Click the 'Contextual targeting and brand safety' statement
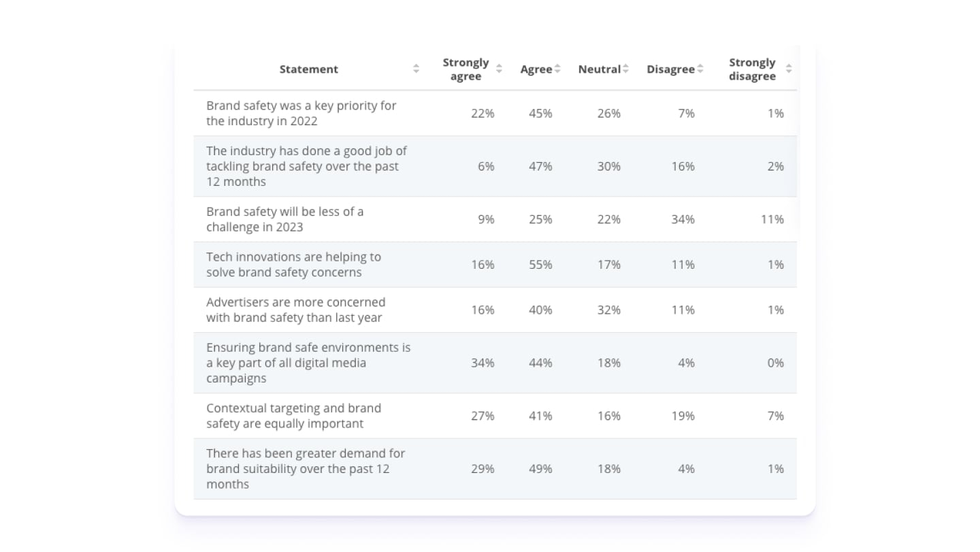This screenshot has height=552, width=980. tap(294, 415)
